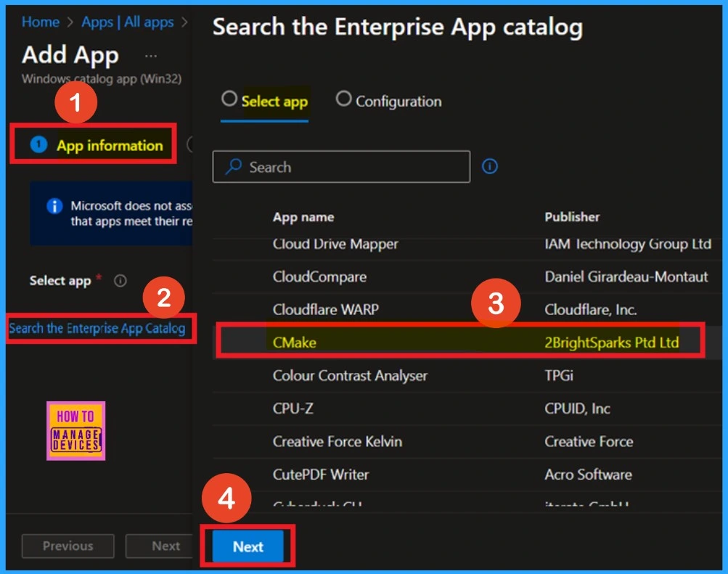
Task: Select the Select app step radio
Action: pyautogui.click(x=229, y=99)
